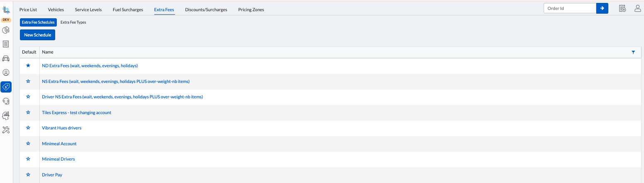
Task: Open Minimeal Drivers schedule link
Action: [x=58, y=159]
